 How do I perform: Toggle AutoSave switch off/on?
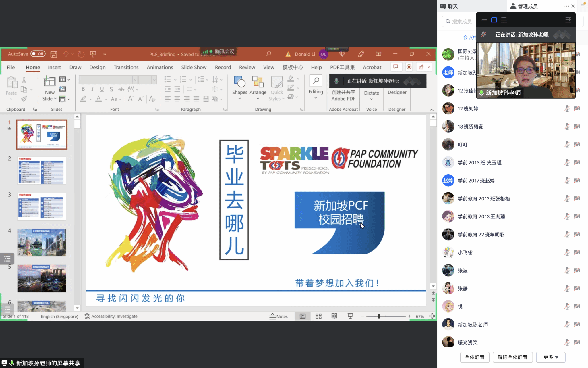click(x=38, y=54)
